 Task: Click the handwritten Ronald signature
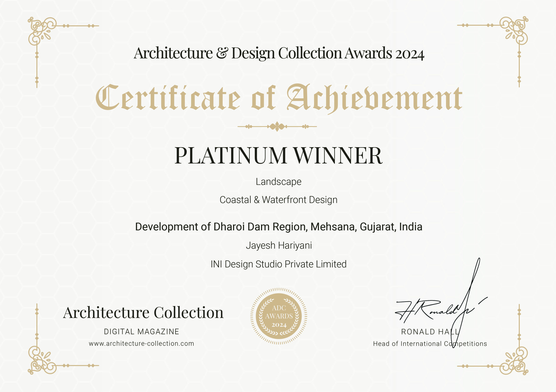[x=436, y=310]
